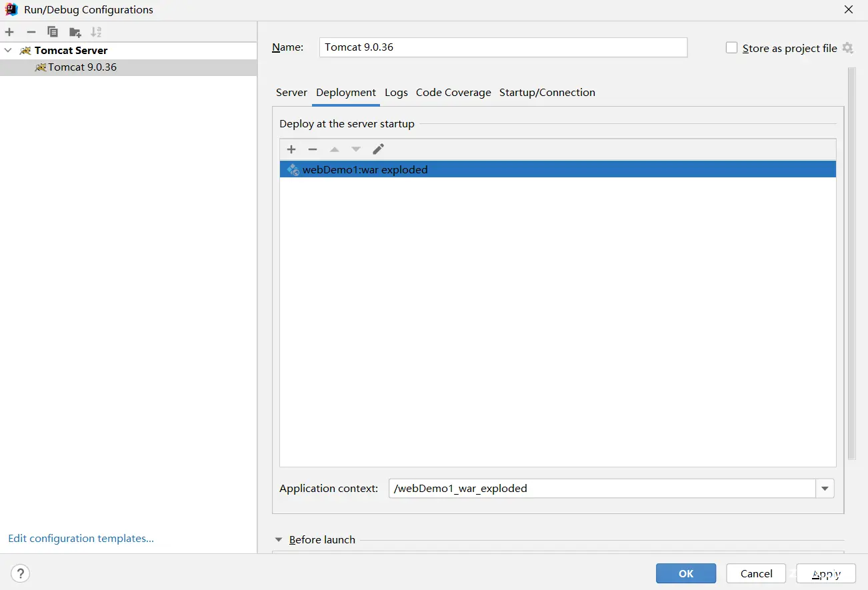Create new configuration folder icon
Image resolution: width=868 pixels, height=590 pixels.
click(75, 32)
